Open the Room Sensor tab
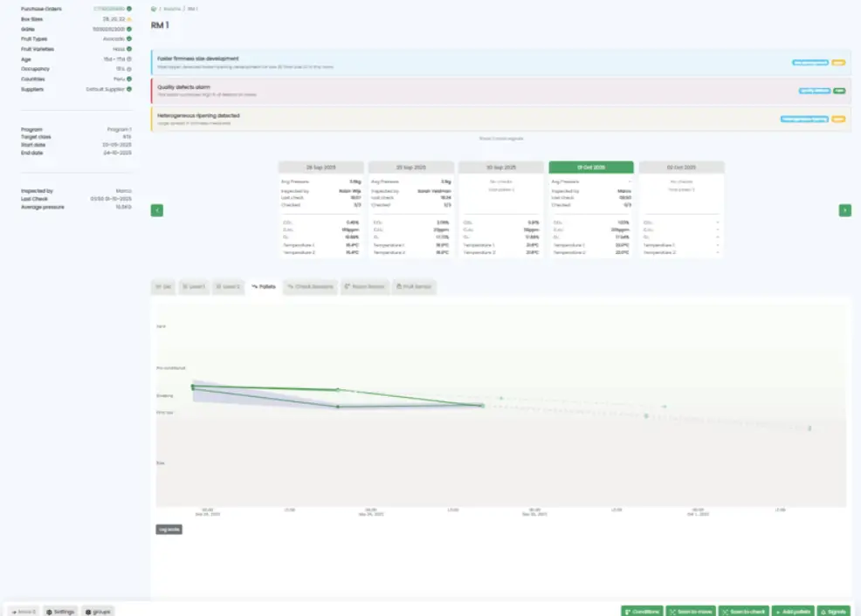This screenshot has width=861, height=616. point(365,286)
